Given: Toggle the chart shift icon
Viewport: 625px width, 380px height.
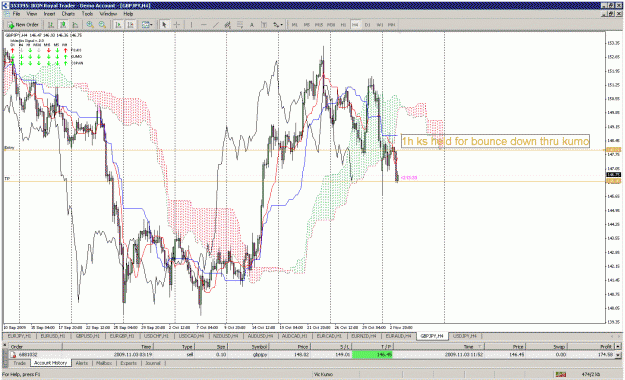Looking at the screenshot, I should 130,25.
